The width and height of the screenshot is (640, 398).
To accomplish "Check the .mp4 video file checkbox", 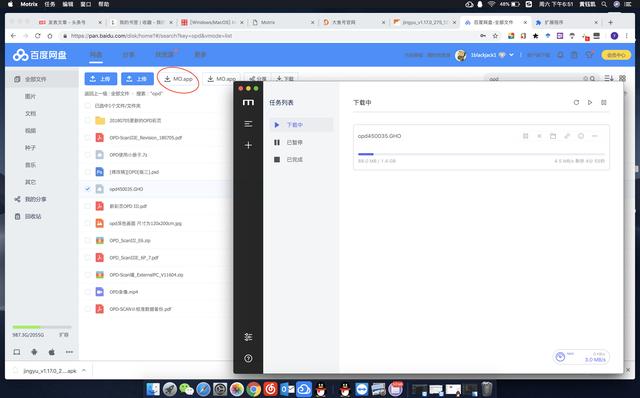I will click(x=87, y=292).
